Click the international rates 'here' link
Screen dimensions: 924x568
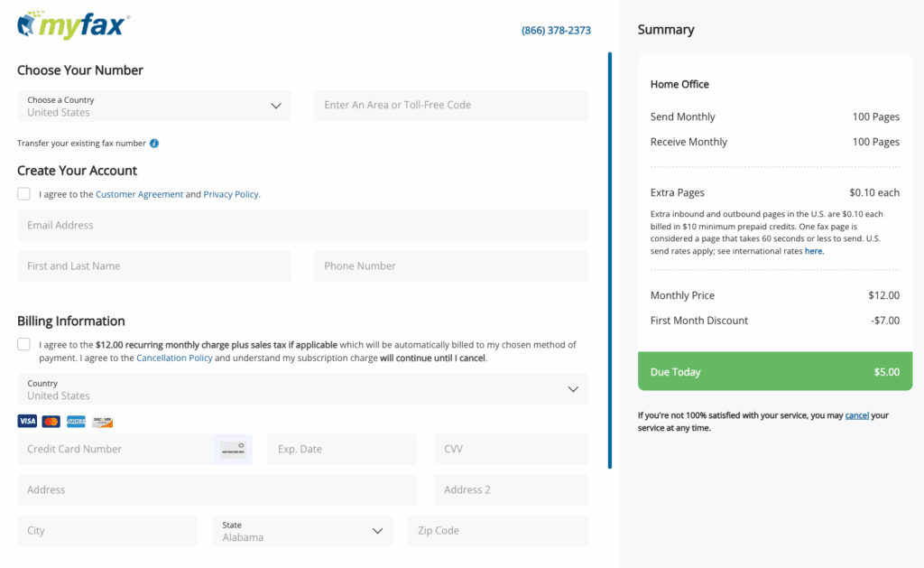pos(814,251)
